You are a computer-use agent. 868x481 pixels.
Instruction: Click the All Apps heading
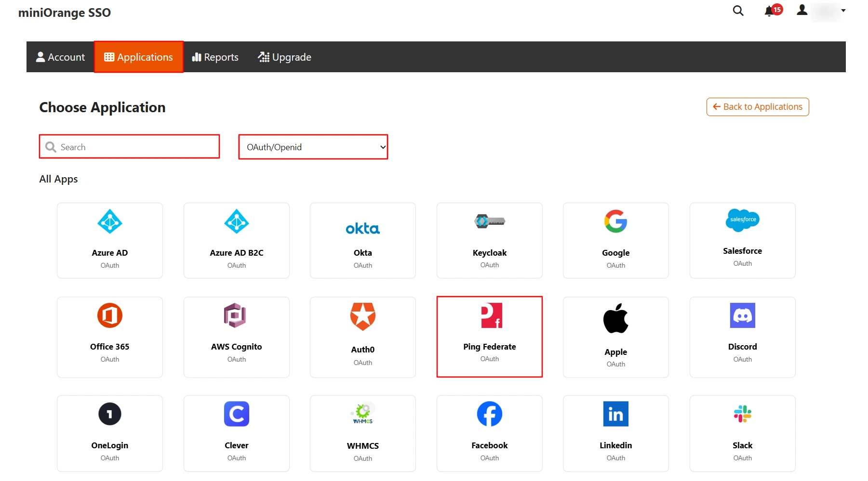[58, 179]
